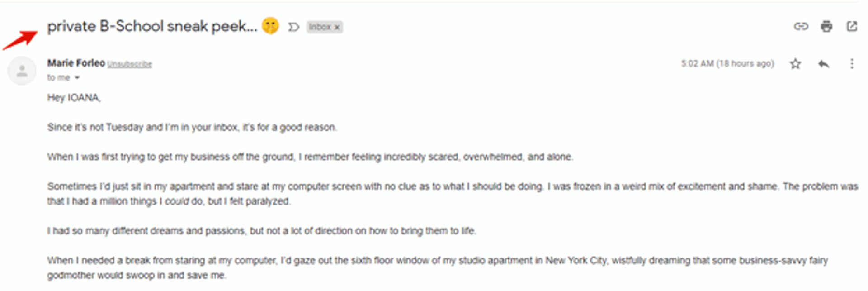
Task: Click the shushing-face emoji in the subject
Action: [x=271, y=26]
